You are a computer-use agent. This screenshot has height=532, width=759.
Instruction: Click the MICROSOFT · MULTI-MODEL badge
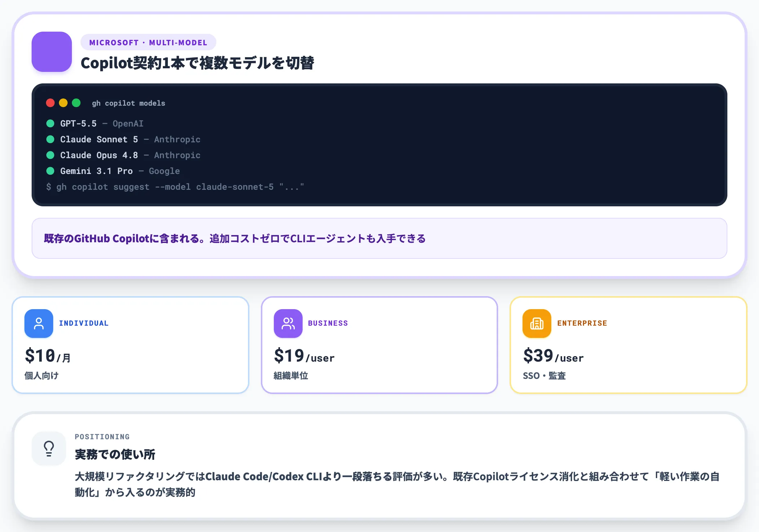click(148, 42)
